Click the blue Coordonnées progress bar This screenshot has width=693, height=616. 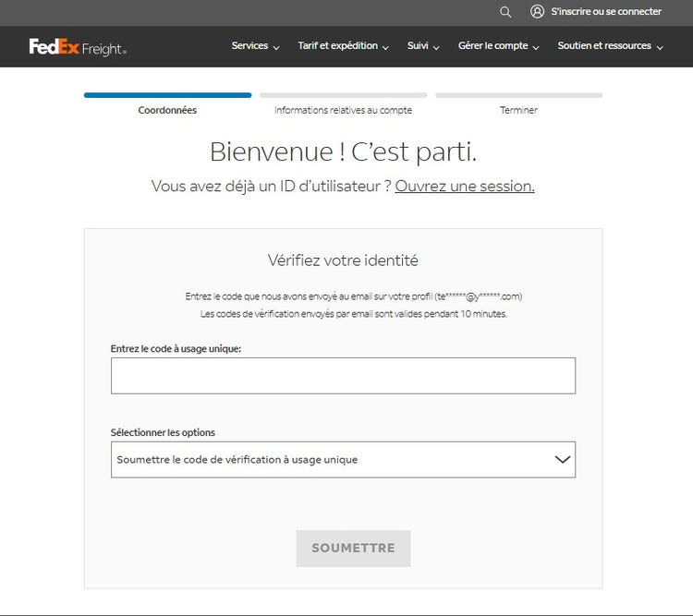coord(167,95)
